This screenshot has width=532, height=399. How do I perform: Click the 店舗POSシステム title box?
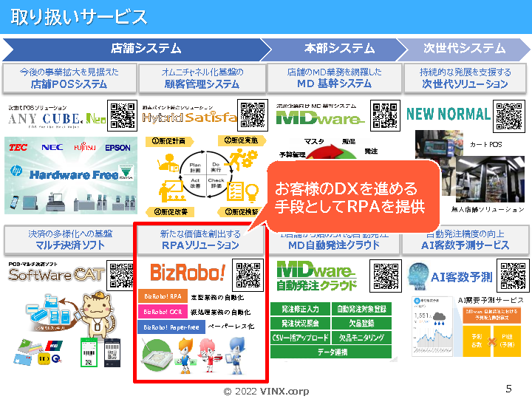point(69,78)
